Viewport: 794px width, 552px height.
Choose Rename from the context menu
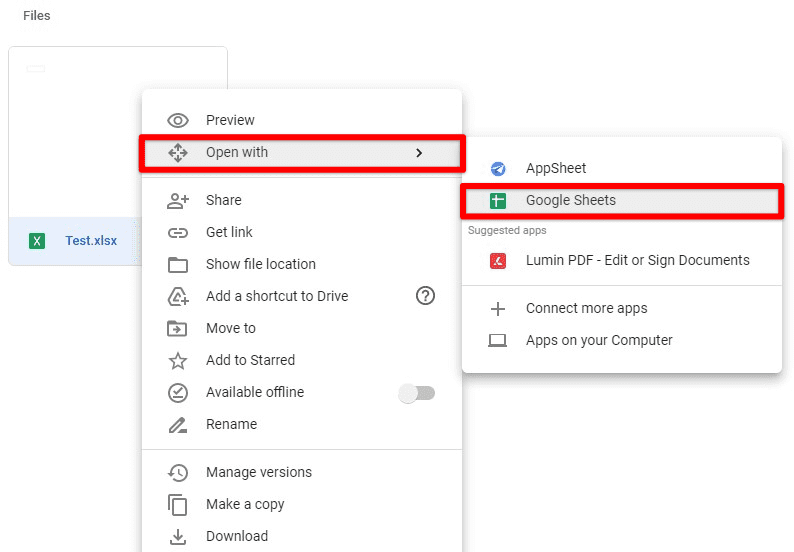[302, 424]
